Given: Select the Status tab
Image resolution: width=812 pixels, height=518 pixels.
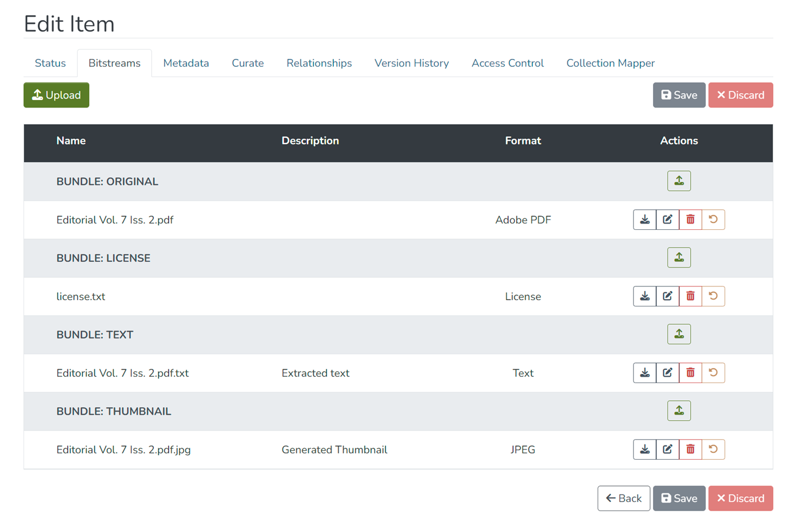Looking at the screenshot, I should point(50,63).
